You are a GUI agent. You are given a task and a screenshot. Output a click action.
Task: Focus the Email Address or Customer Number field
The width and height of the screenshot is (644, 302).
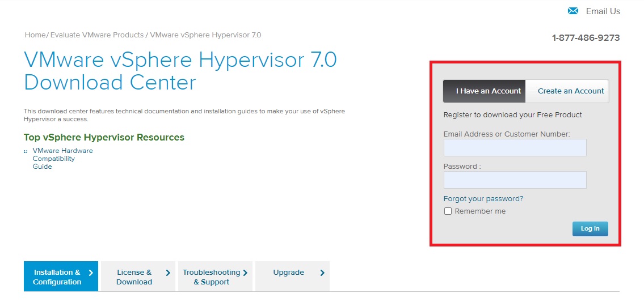(x=515, y=148)
